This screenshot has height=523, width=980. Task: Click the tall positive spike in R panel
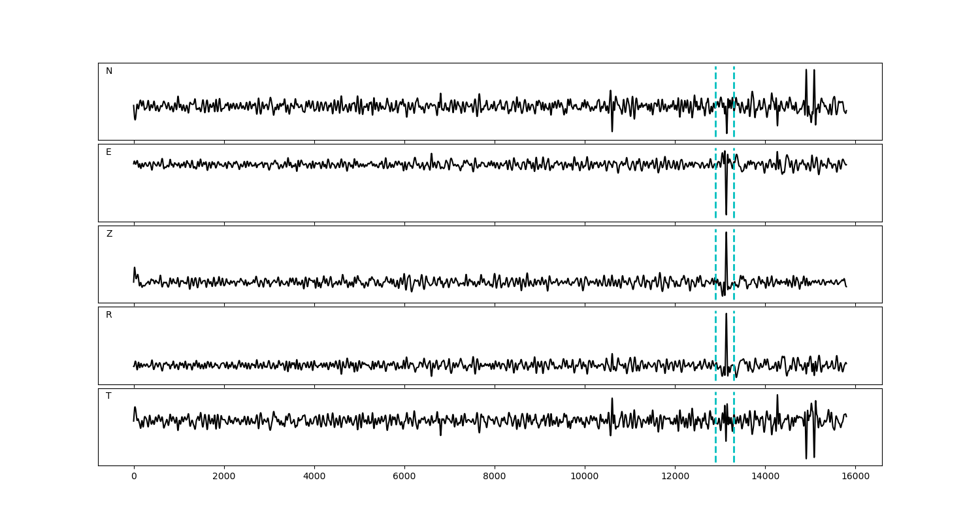click(x=726, y=314)
